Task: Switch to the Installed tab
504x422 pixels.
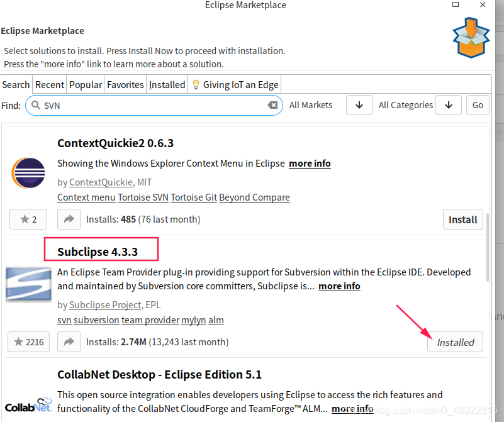Action: 167,85
